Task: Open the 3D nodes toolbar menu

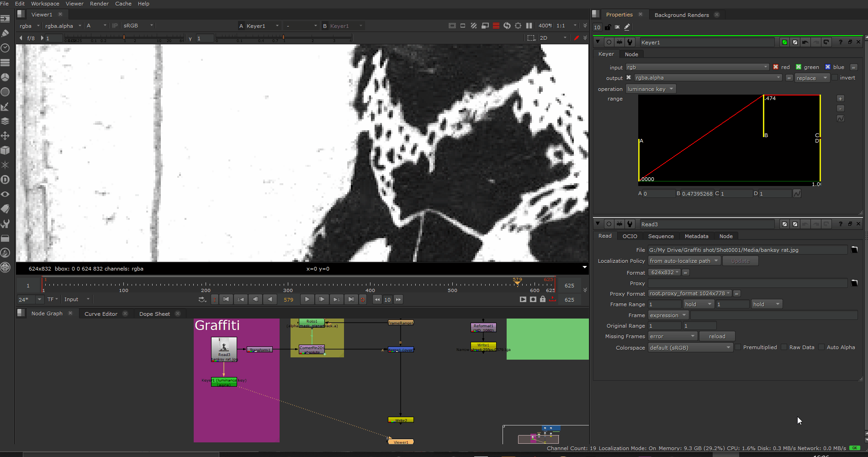Action: coord(5,150)
